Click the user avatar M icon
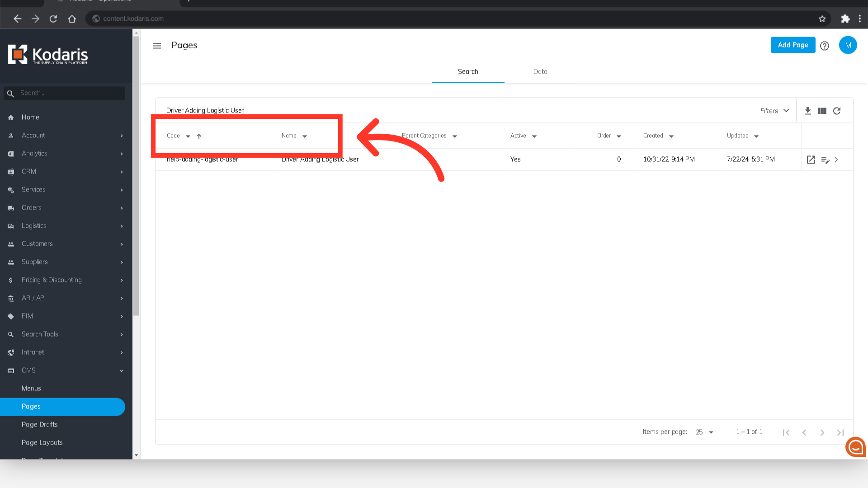Image resolution: width=868 pixels, height=488 pixels. tap(848, 45)
